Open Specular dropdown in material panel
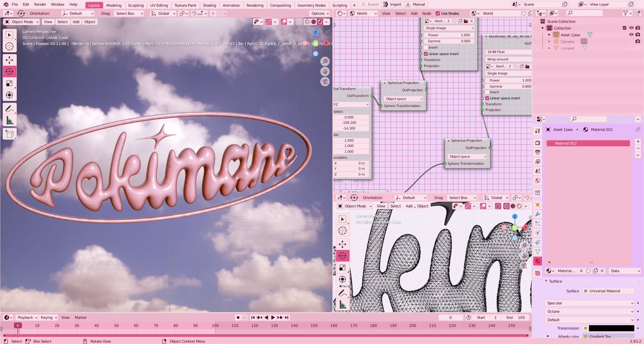644x344 pixels. 590,303
